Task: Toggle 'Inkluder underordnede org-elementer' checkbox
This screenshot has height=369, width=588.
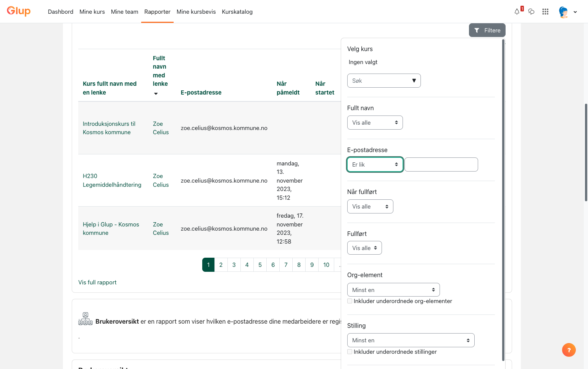Action: (350, 301)
